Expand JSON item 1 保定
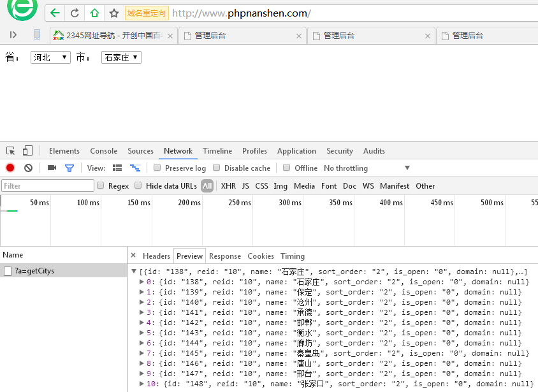Screen dimensions: 538x392 click(x=142, y=292)
